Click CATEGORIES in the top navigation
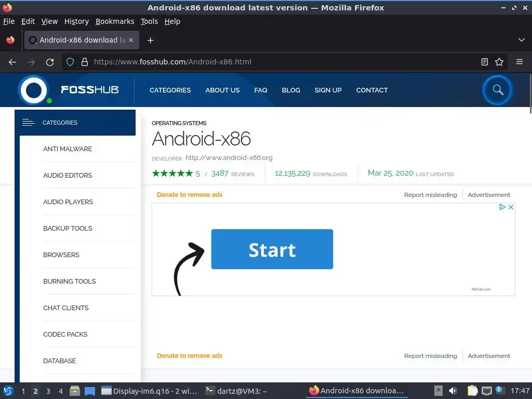Screen dimensions: 532x399 click(x=170, y=90)
